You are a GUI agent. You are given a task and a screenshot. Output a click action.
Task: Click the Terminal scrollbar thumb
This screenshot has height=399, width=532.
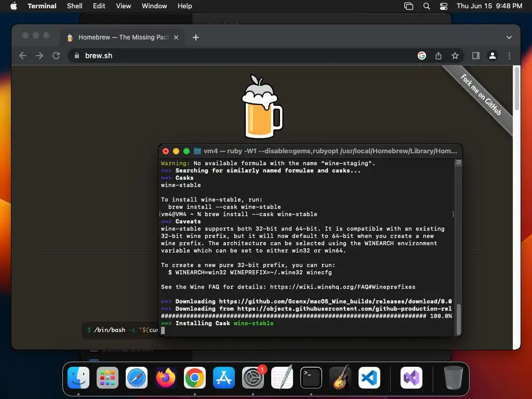coord(459,320)
